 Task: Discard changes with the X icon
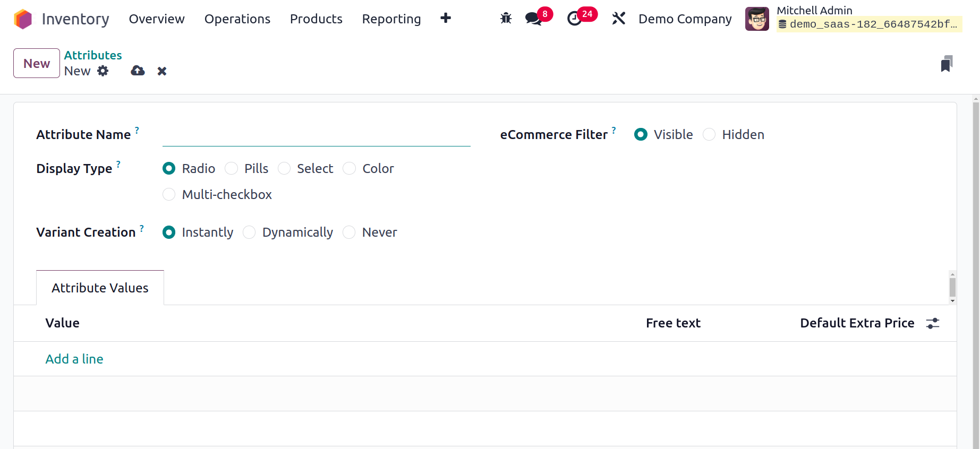pos(162,71)
